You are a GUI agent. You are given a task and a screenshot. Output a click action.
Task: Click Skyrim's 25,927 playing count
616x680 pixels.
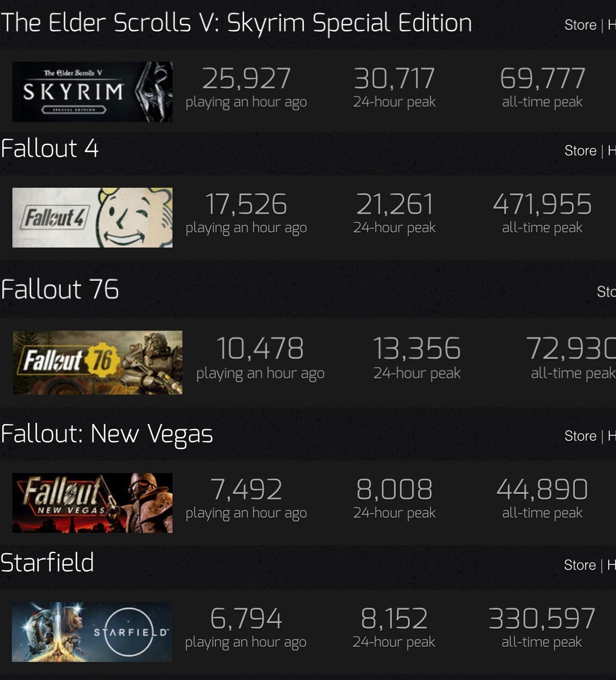246,78
